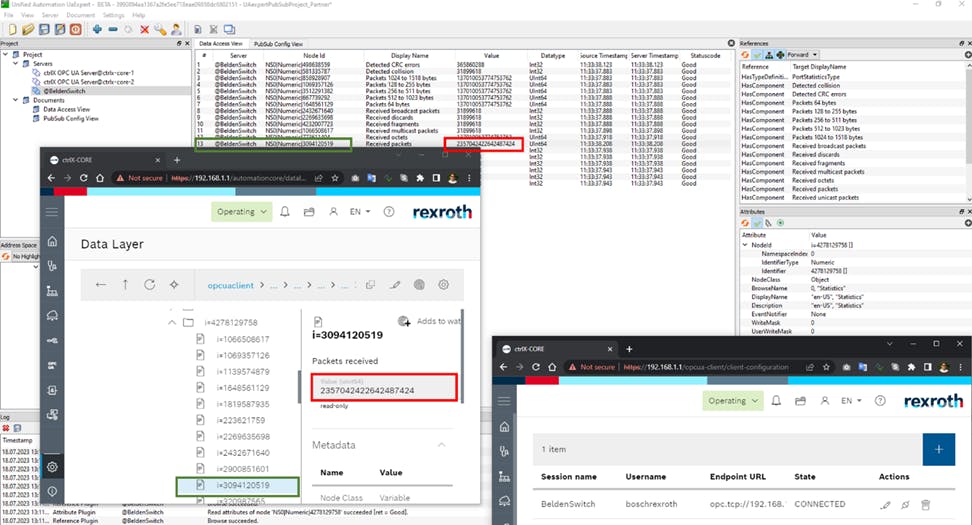
Task: Open the EN language dropdown in Data Layer window
Action: click(360, 211)
